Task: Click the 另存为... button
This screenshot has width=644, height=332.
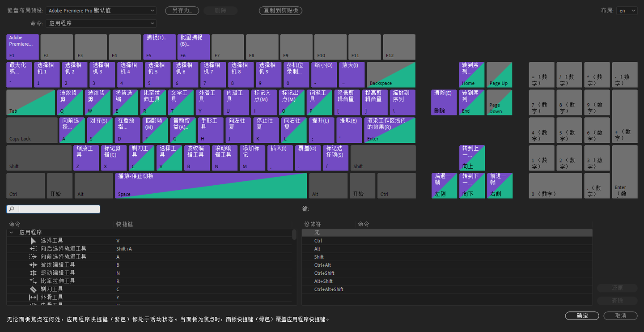Action: 182,10
